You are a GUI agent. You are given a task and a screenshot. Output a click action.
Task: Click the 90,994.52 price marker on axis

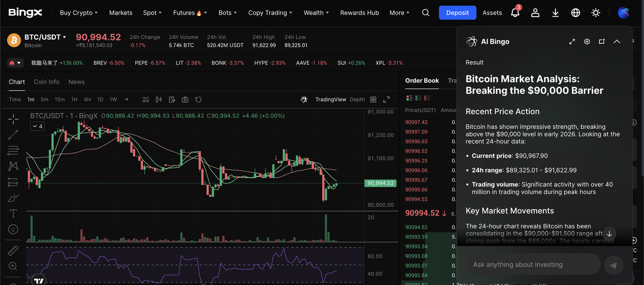pyautogui.click(x=380, y=183)
